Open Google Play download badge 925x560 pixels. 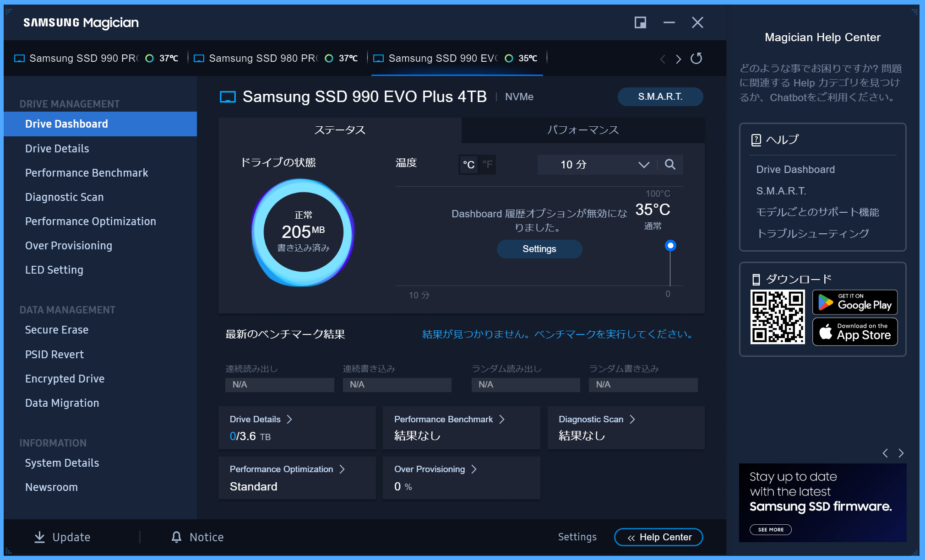pos(855,302)
